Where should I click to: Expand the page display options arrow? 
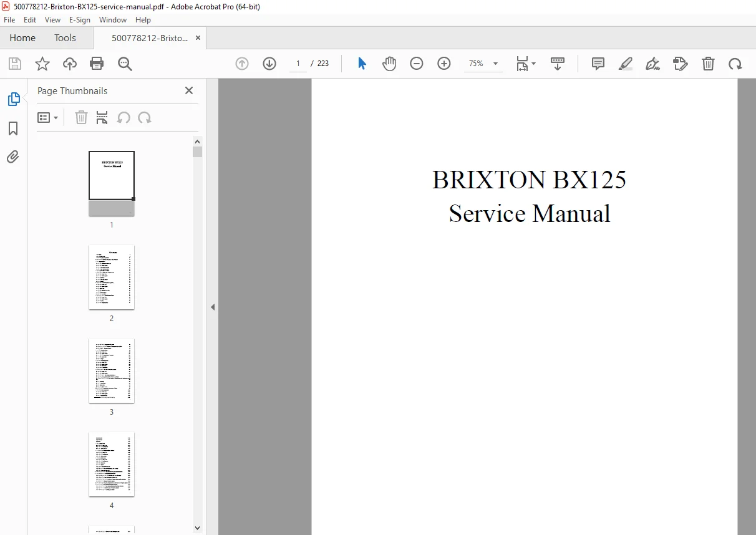click(533, 64)
